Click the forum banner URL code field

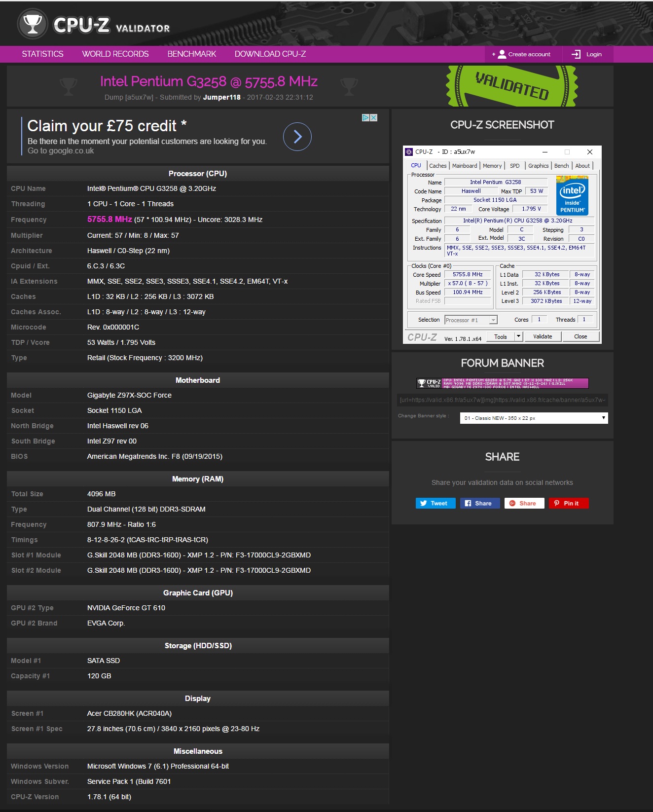tap(503, 400)
